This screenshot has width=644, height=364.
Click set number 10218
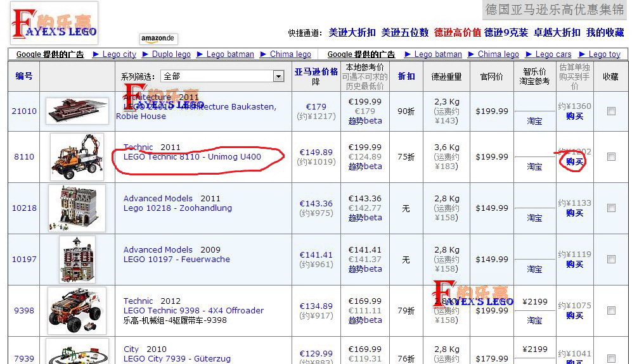[24, 208]
